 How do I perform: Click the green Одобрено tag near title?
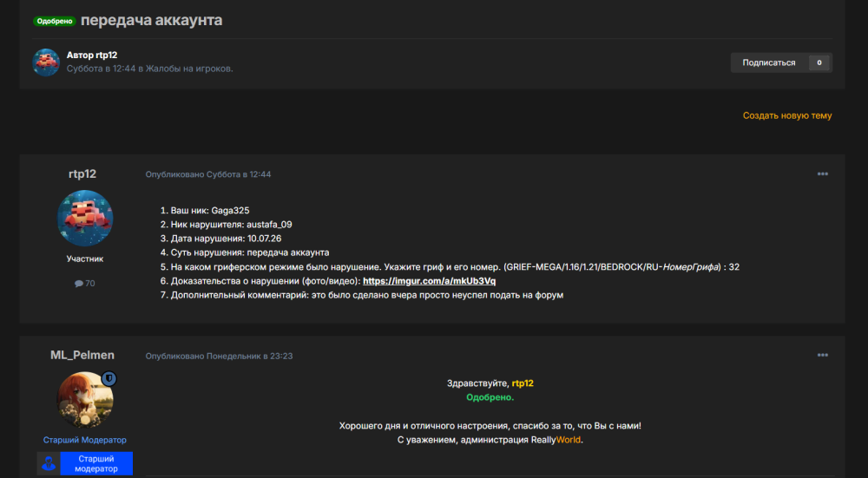(54, 21)
